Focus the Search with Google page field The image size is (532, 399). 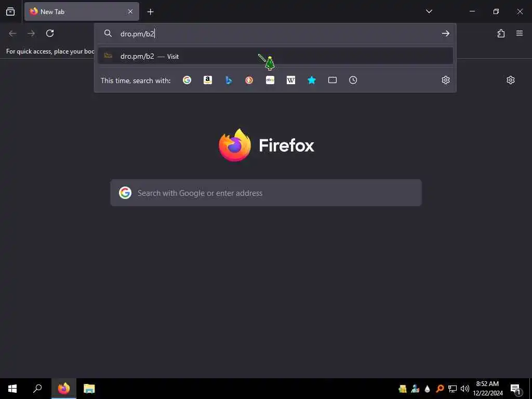(266, 193)
